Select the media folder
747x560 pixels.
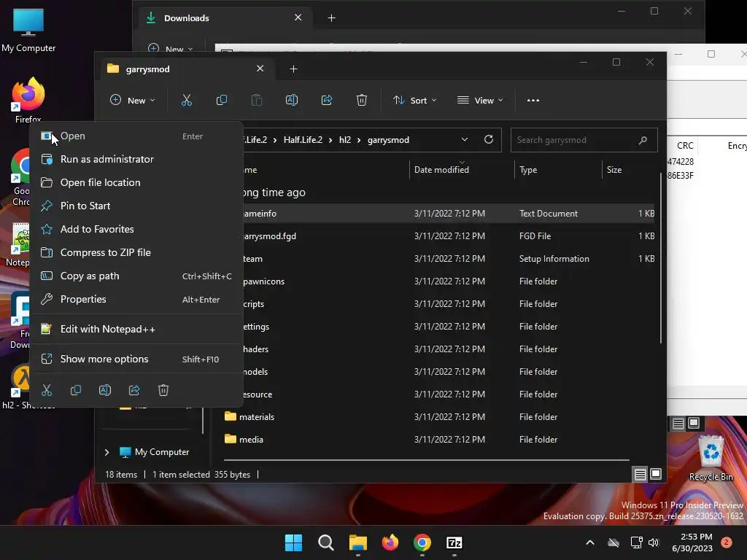[438, 440]
